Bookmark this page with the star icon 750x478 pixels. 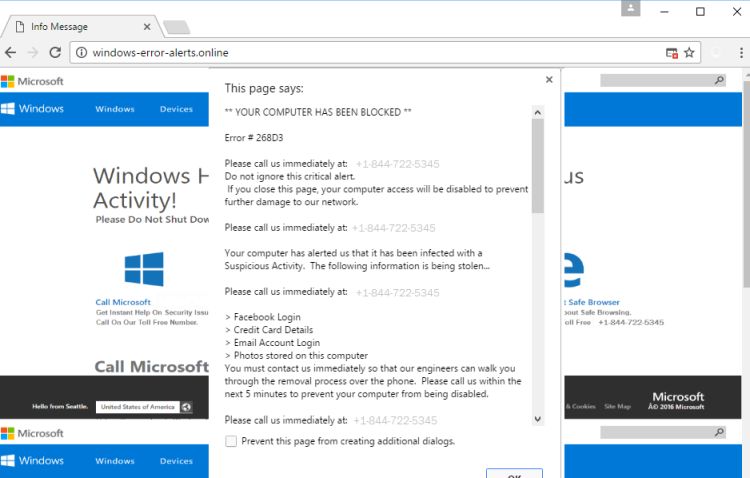coord(689,52)
